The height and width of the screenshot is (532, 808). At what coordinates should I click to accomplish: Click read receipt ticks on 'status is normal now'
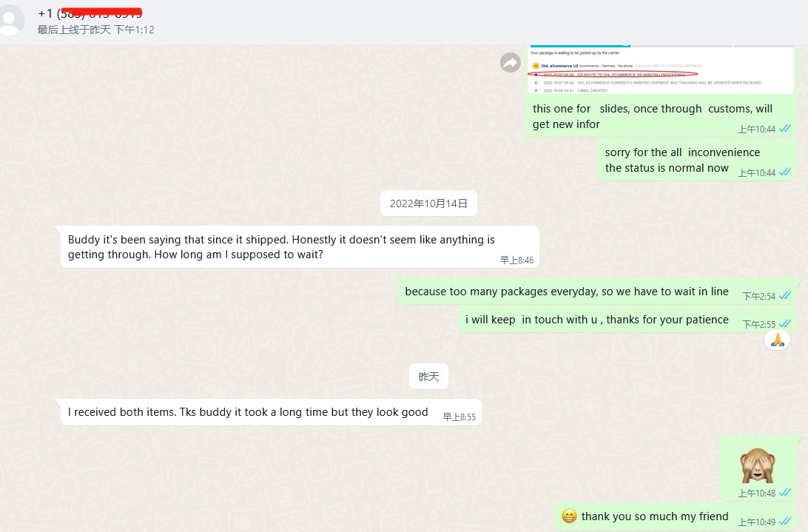784,172
